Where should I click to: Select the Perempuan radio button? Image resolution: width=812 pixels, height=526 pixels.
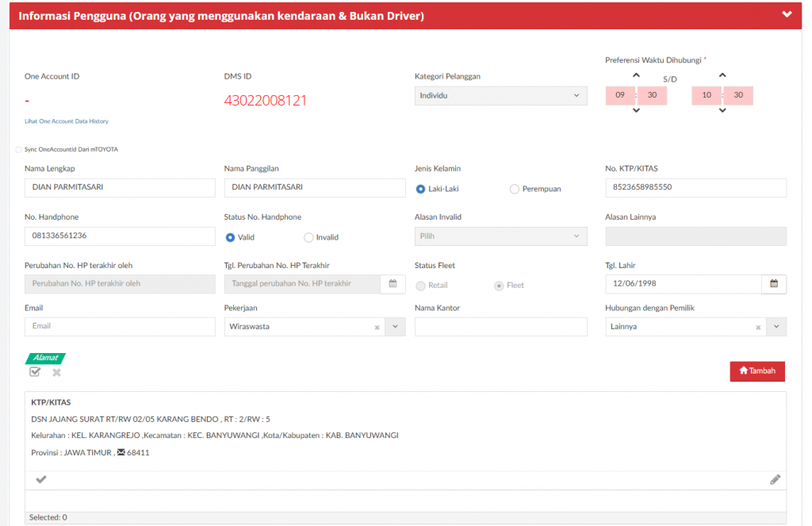pos(515,189)
